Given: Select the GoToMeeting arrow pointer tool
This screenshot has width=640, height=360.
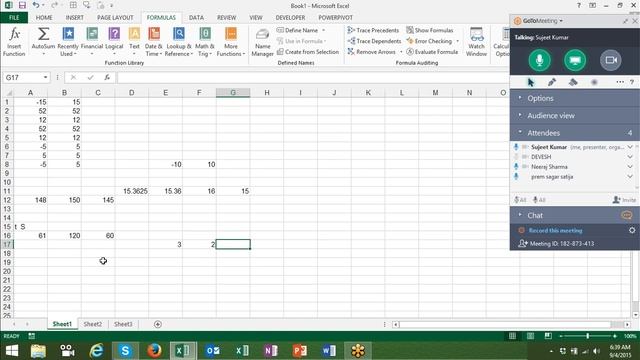Looking at the screenshot, I should 531,82.
